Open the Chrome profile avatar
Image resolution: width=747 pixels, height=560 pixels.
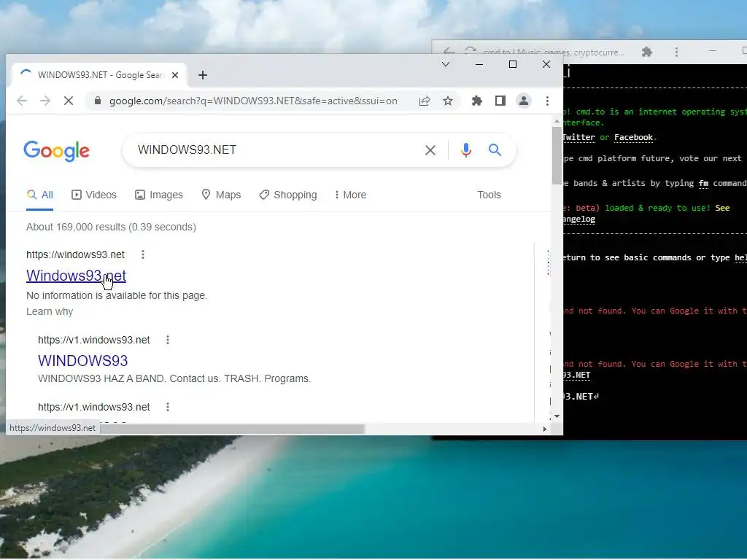(524, 101)
